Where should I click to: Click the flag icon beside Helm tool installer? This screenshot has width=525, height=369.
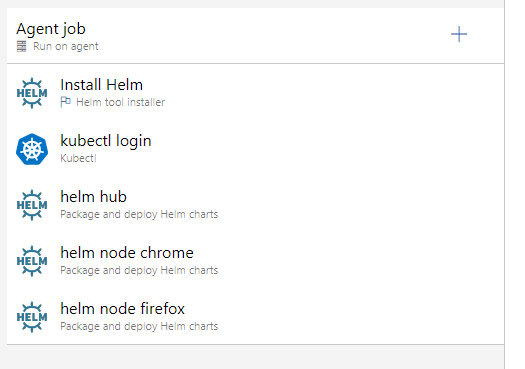click(65, 102)
